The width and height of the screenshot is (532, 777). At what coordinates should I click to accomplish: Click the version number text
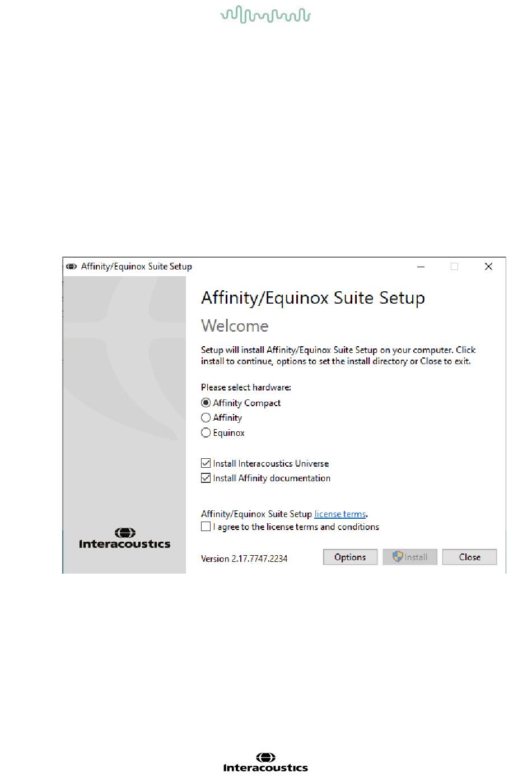coord(244,559)
